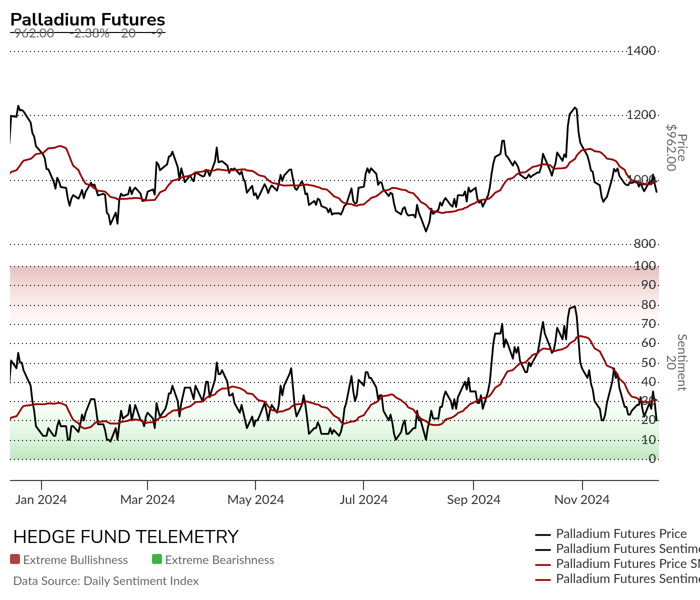Click the green Extreme Bearishness swatch

157,559
